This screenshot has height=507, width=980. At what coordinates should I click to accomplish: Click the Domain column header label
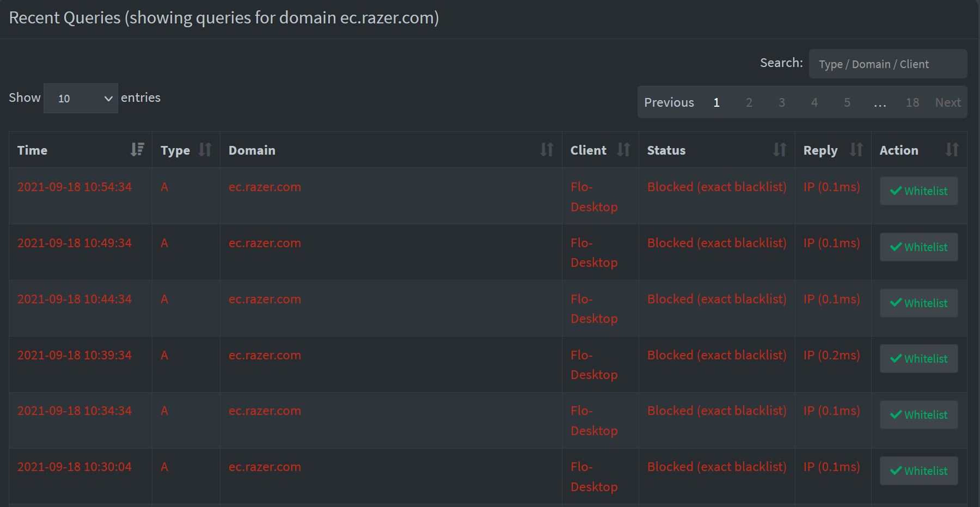pyautogui.click(x=252, y=150)
